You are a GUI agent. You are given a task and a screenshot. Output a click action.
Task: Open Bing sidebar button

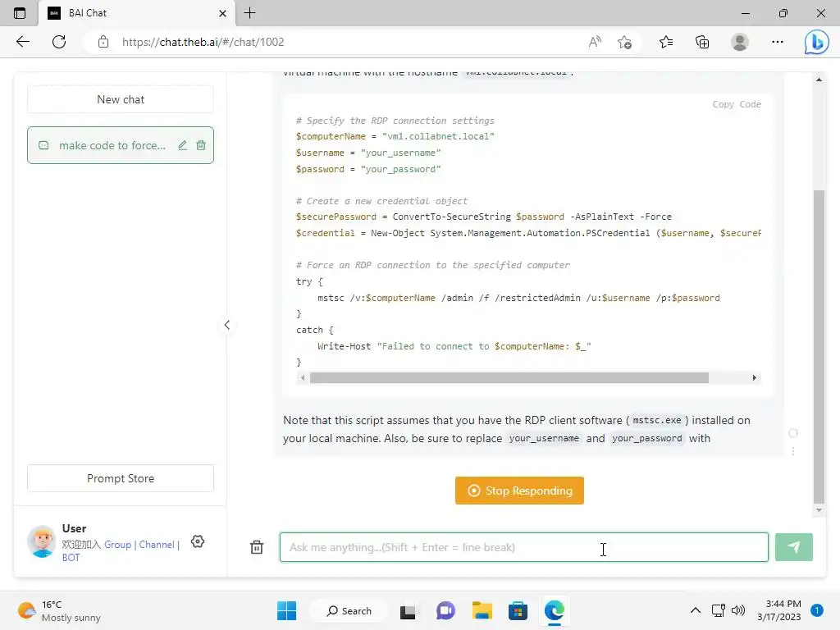pos(817,42)
